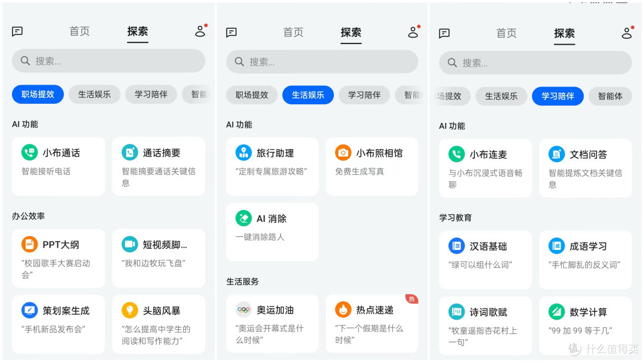Tap the 小布照相馆 camera icon
This screenshot has height=362, width=644.
pos(343,153)
